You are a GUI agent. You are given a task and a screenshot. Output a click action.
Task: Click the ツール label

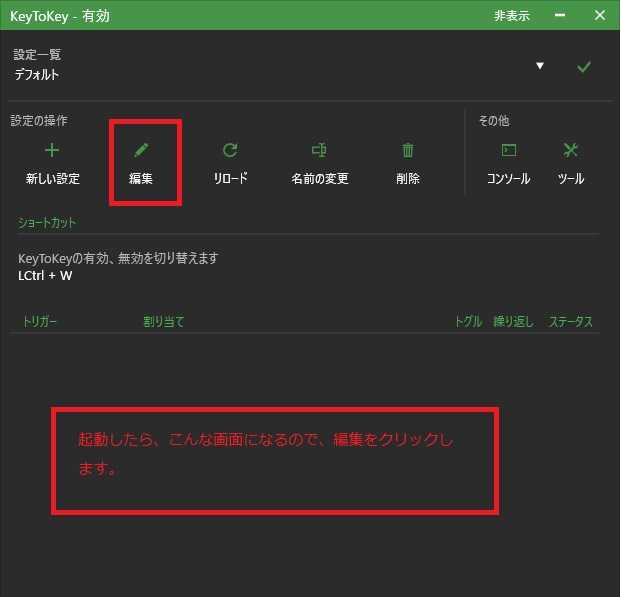(571, 179)
